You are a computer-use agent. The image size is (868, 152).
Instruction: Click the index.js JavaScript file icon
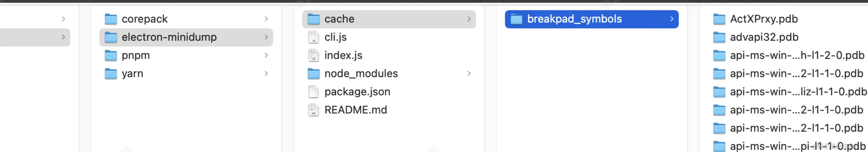coord(313,55)
